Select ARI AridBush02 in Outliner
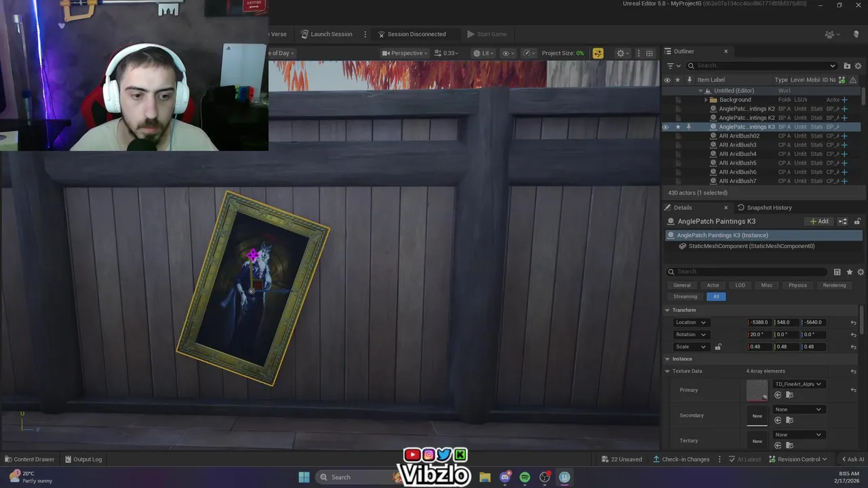868x488 pixels. (x=739, y=136)
